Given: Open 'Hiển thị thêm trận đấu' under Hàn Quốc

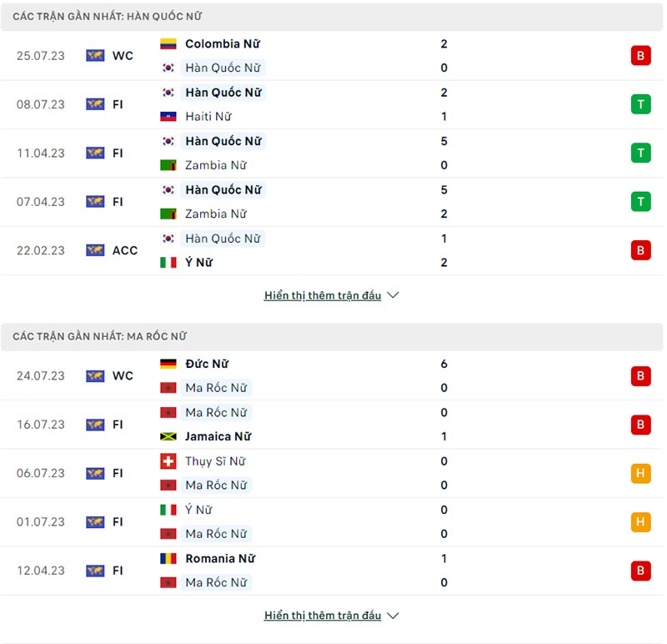Looking at the screenshot, I should (323, 295).
